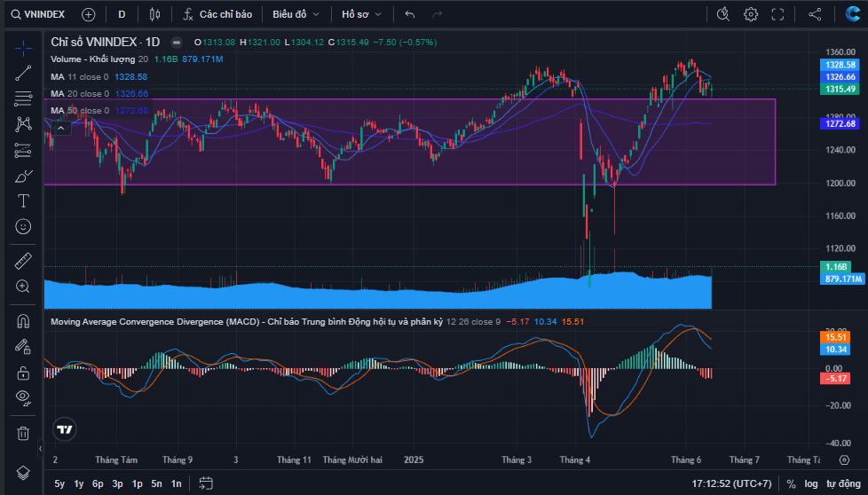Select the brush drawing tool
Image resolution: width=868 pixels, height=495 pixels.
pos(23,176)
